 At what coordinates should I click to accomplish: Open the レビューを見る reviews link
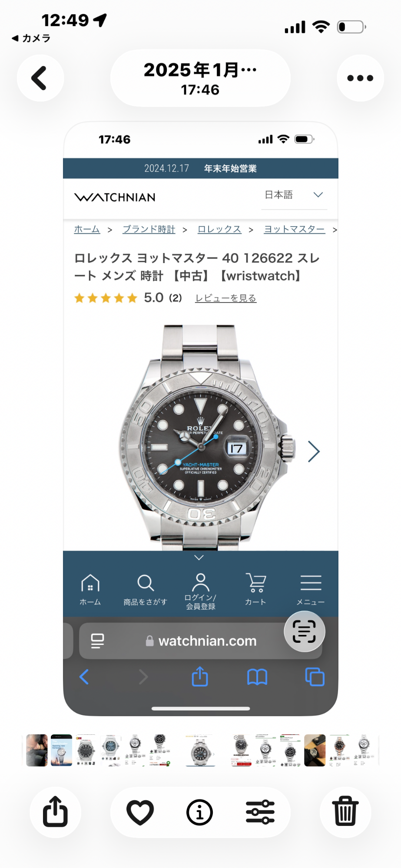coord(225,298)
